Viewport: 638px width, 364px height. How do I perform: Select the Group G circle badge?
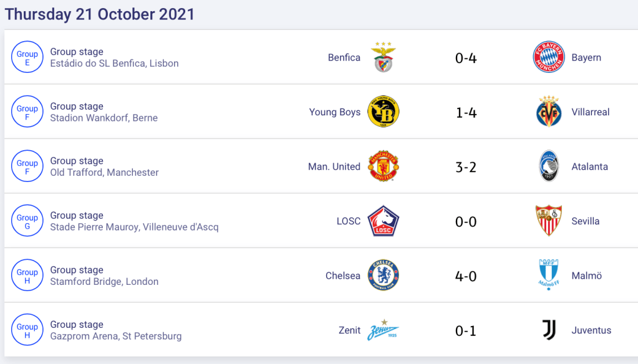click(27, 221)
